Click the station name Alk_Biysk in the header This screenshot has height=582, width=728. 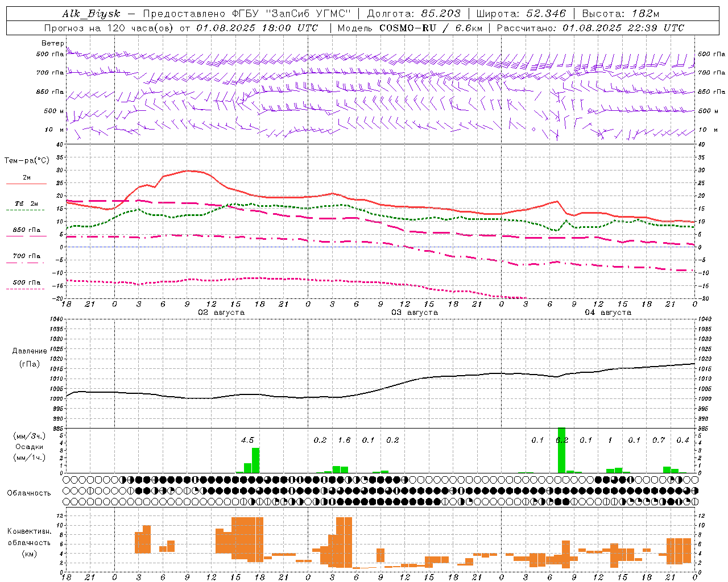pyautogui.click(x=91, y=14)
